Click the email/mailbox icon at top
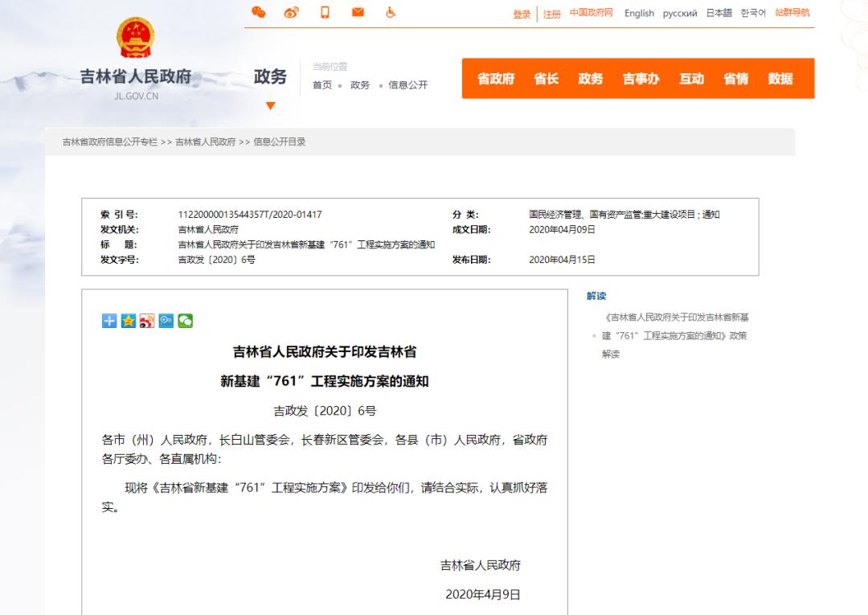 pos(357,13)
